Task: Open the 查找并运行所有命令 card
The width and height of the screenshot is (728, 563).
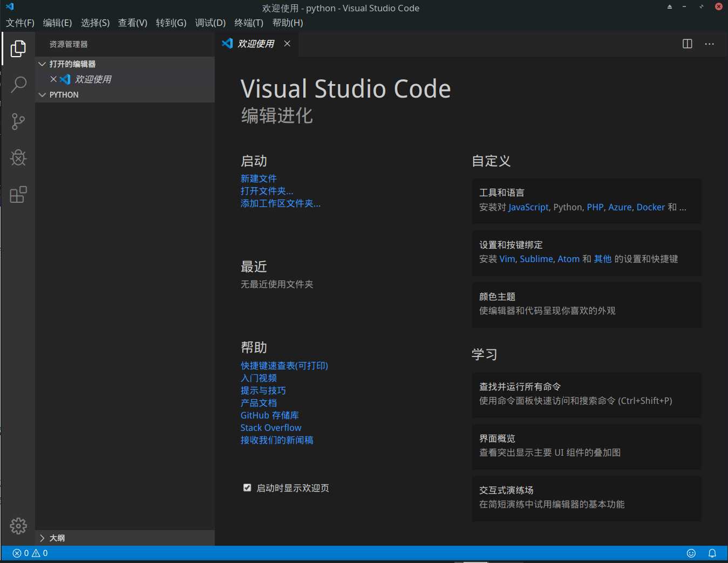Action: point(587,394)
